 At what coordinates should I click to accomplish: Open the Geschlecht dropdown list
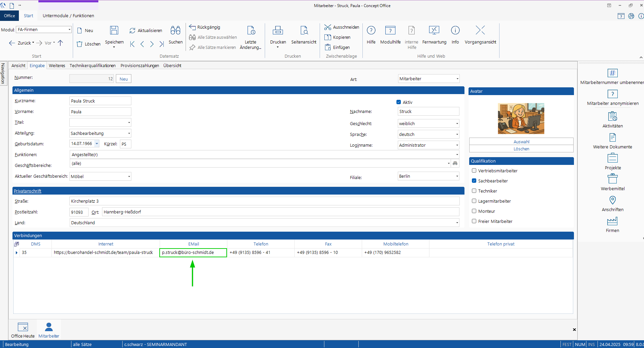457,124
